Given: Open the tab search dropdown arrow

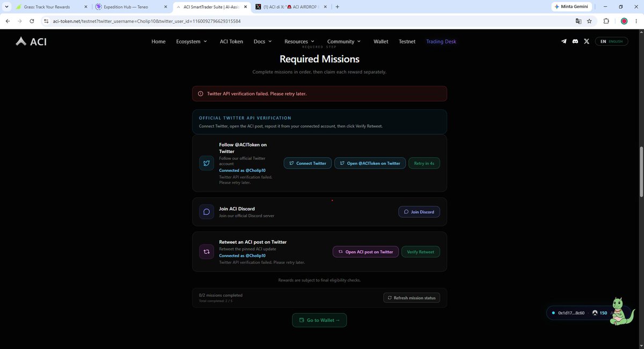Looking at the screenshot, I should pos(6,7).
